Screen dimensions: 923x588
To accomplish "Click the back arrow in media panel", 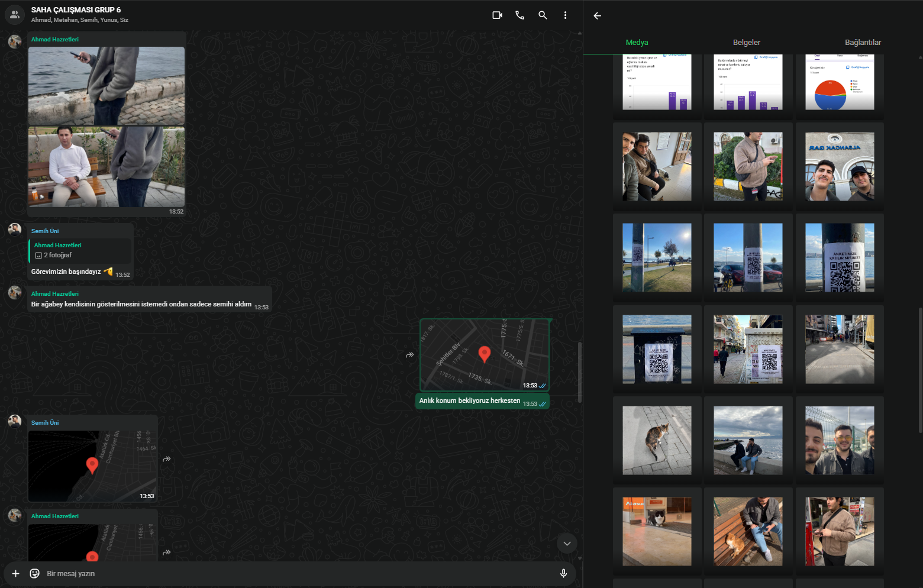I will [597, 16].
